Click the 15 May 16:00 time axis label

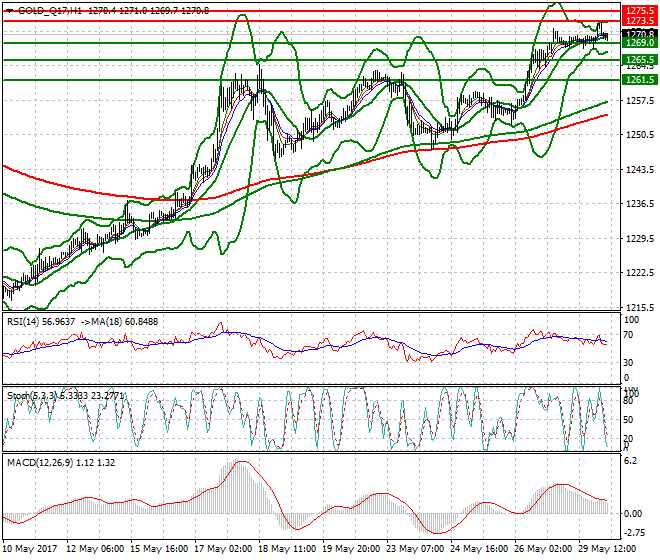click(159, 549)
